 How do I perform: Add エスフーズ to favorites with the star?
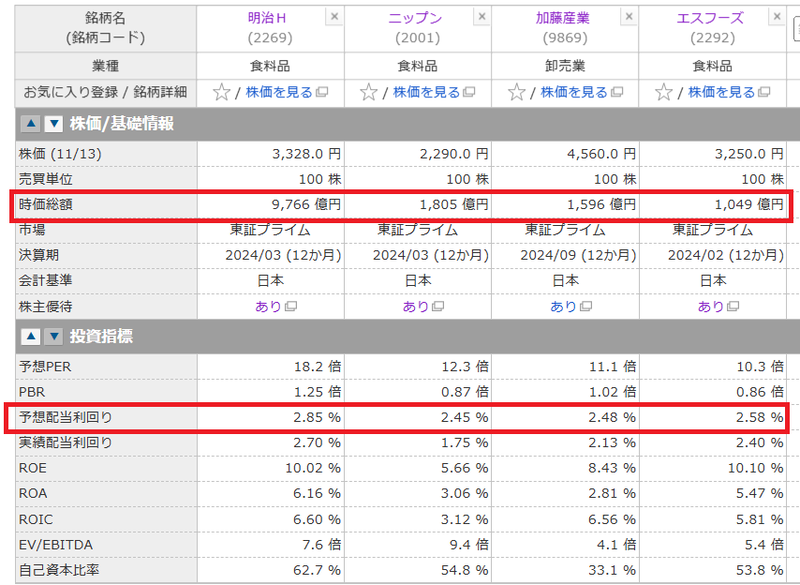tap(664, 92)
